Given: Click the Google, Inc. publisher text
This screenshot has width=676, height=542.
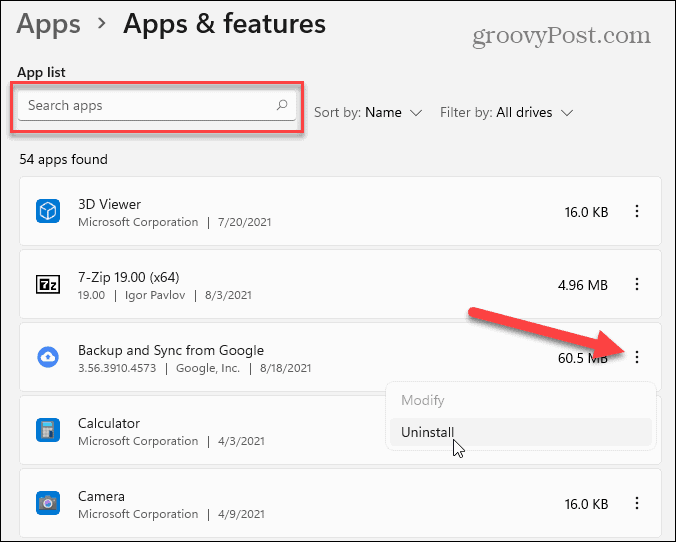Looking at the screenshot, I should tap(208, 368).
